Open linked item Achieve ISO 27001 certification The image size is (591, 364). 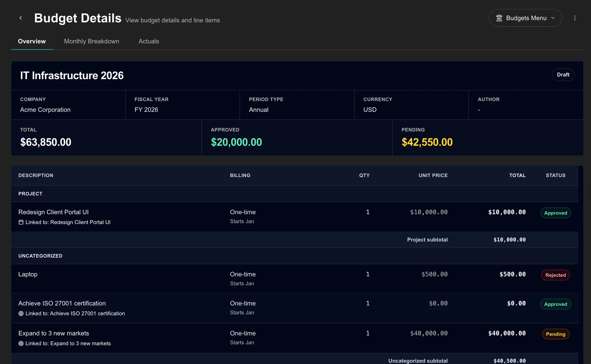click(75, 313)
